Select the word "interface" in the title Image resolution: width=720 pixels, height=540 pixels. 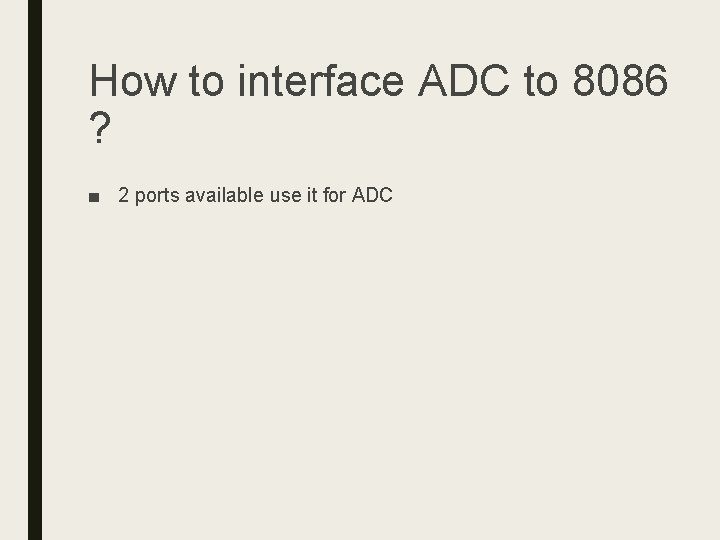coord(321,80)
